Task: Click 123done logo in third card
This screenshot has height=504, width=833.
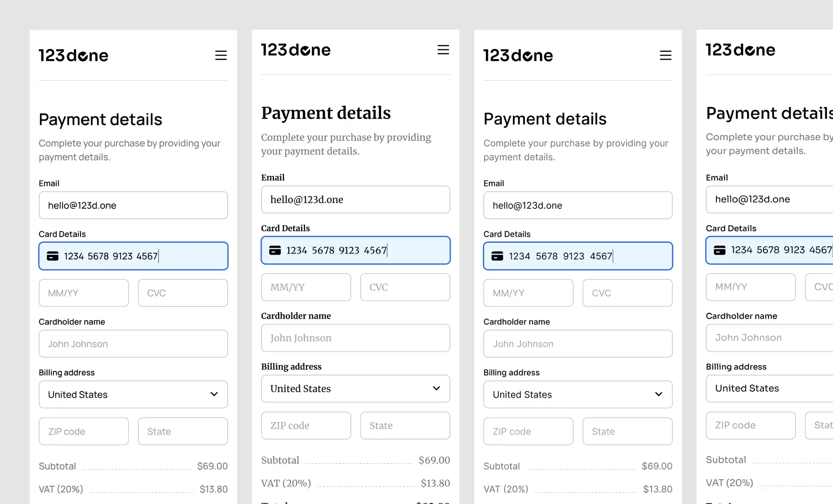Action: [518, 56]
